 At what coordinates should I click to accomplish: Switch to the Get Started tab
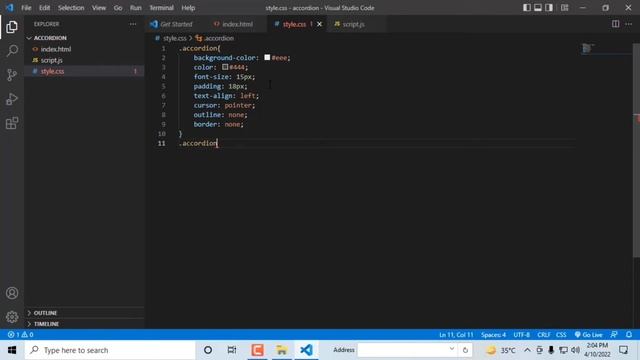tap(175, 24)
